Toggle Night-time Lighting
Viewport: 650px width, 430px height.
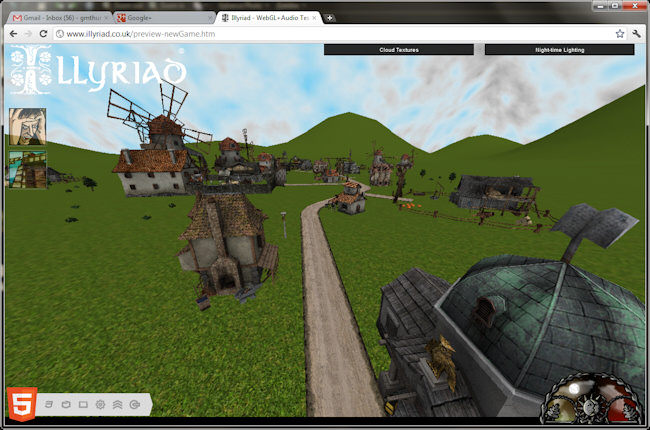(x=559, y=50)
